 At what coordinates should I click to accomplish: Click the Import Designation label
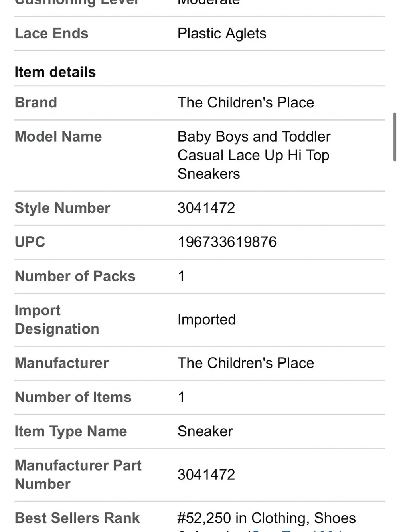pos(57,320)
